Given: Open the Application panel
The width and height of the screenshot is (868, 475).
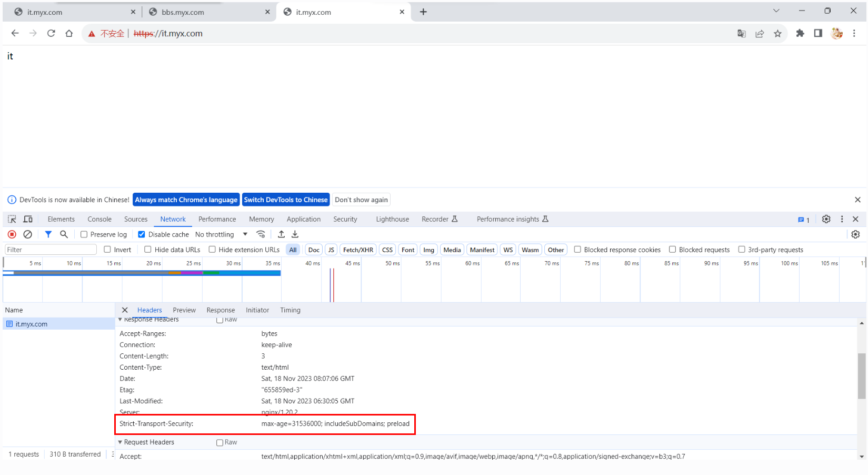Looking at the screenshot, I should [304, 219].
